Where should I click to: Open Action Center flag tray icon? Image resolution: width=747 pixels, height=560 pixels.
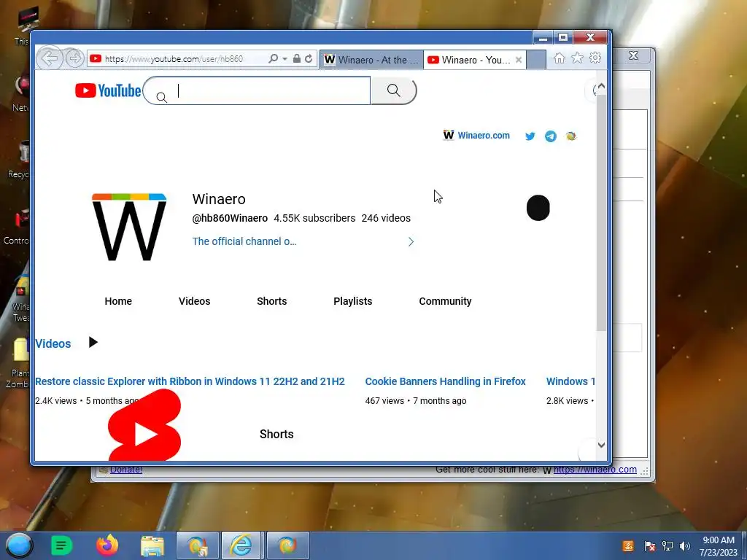[649, 546]
